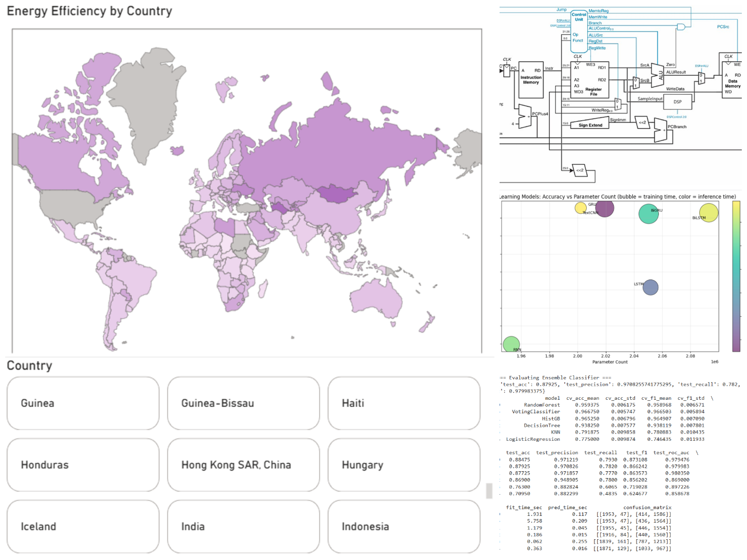The height and width of the screenshot is (560, 747).
Task: Select the yellow BiLSTM bubble
Action: click(709, 212)
